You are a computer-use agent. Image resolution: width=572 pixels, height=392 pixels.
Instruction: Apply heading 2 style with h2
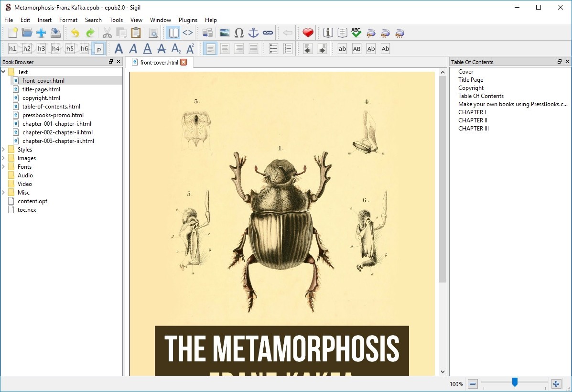click(x=27, y=49)
